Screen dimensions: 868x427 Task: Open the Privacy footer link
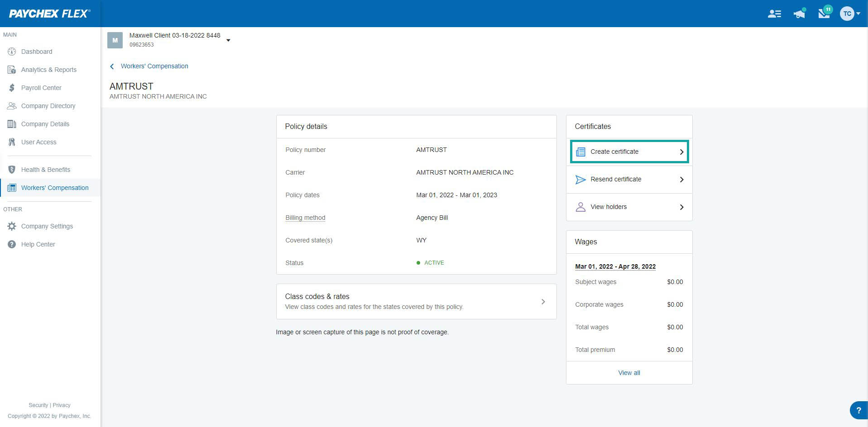click(62, 405)
